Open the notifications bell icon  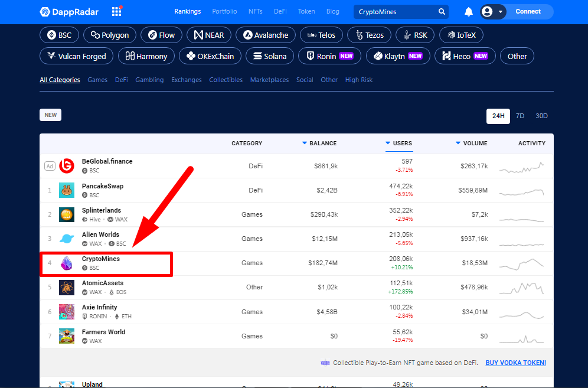468,12
